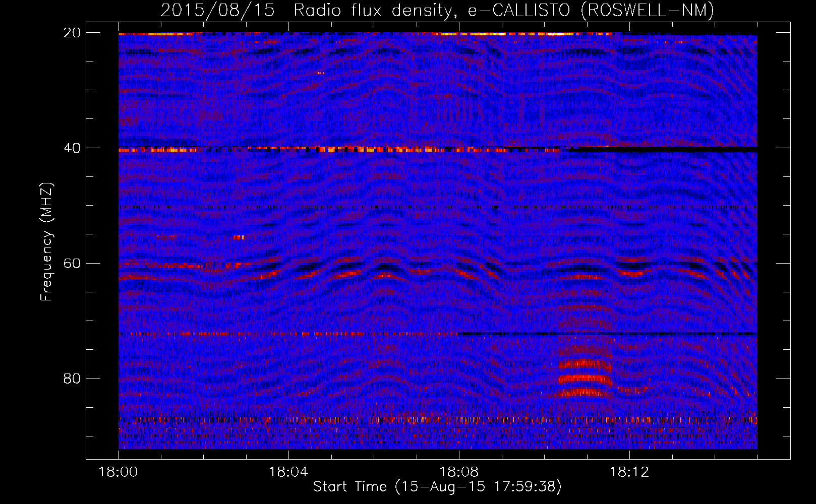Click the plot title date 2015/08/15
816x504 pixels.
218,10
